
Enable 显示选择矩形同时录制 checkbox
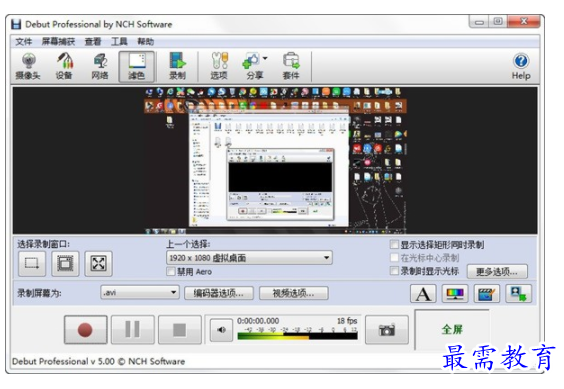[x=395, y=245]
